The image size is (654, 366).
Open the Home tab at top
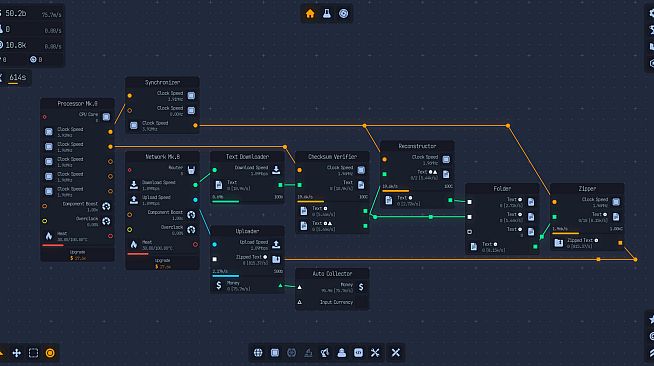click(x=310, y=14)
